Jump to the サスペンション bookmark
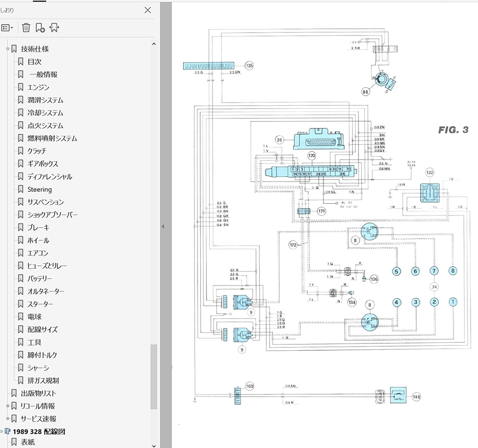 46,202
